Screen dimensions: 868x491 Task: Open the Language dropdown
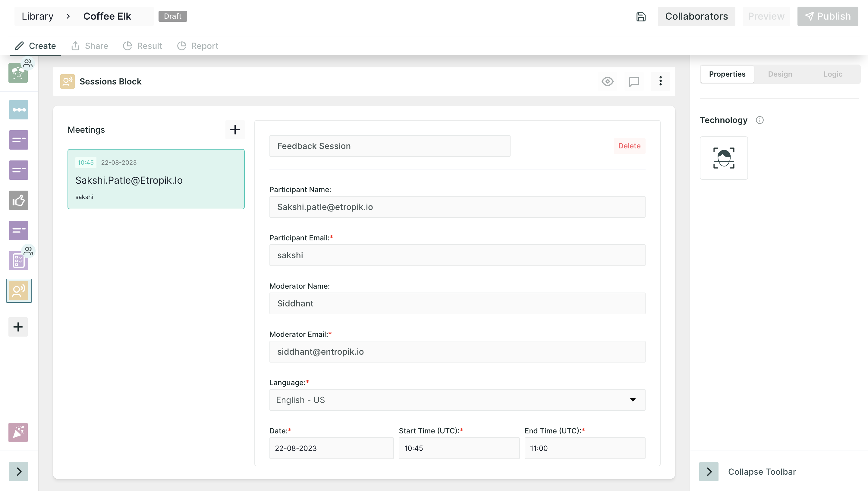pyautogui.click(x=457, y=400)
